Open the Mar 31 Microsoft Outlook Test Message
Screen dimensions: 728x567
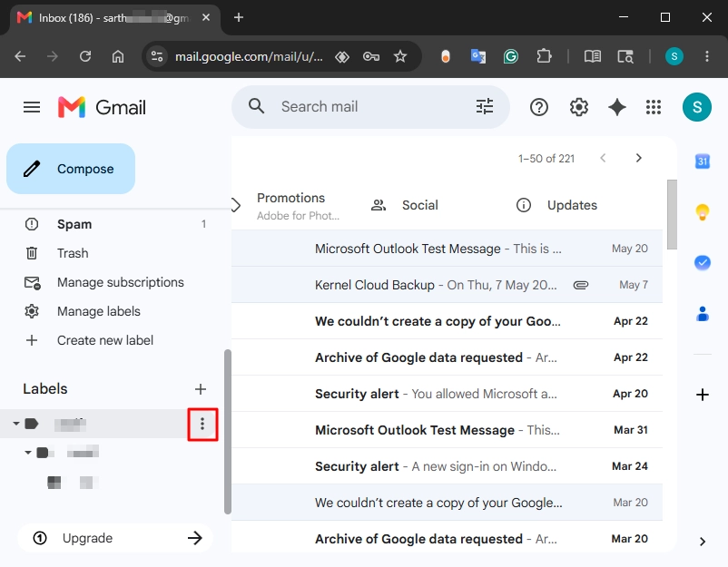coord(447,430)
